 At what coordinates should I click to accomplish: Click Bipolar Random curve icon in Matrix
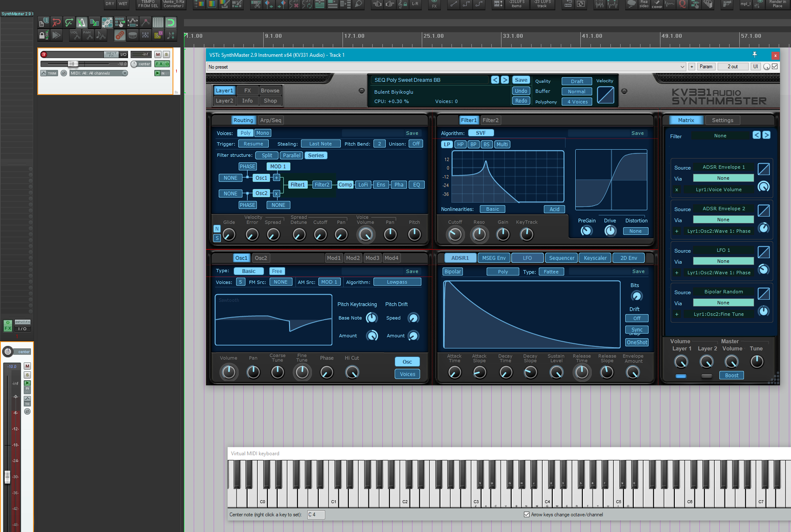tap(763, 294)
